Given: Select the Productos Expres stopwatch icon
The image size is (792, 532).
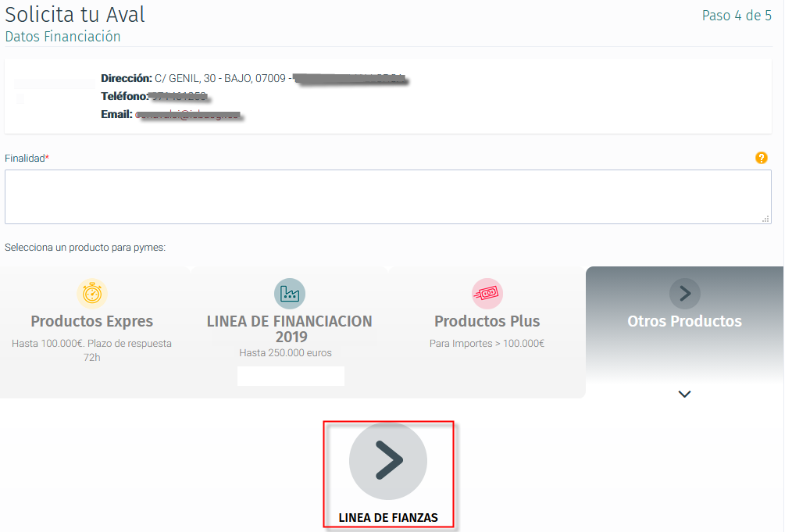Looking at the screenshot, I should tap(92, 293).
